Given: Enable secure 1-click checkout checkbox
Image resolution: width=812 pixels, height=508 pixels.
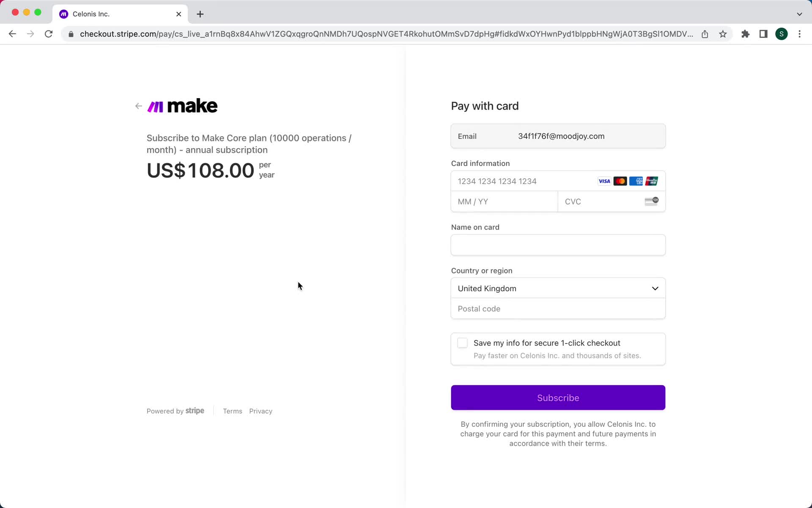Looking at the screenshot, I should 462,342.
